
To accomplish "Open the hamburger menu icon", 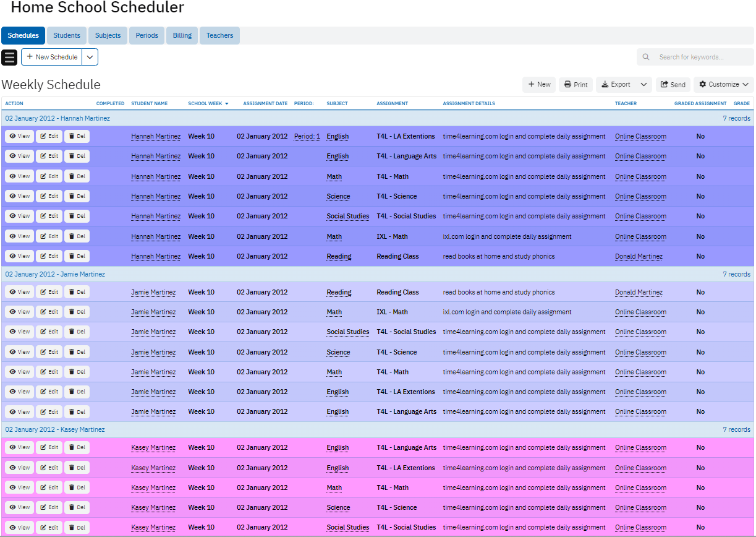I will [9, 57].
